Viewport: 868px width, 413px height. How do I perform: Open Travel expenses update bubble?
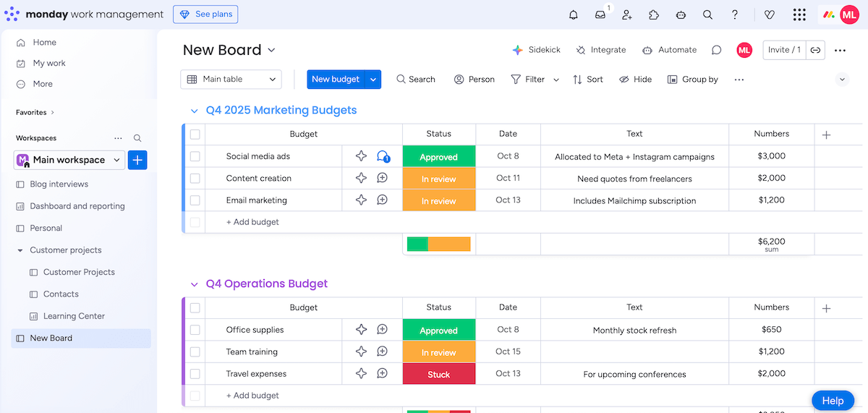[382, 374]
